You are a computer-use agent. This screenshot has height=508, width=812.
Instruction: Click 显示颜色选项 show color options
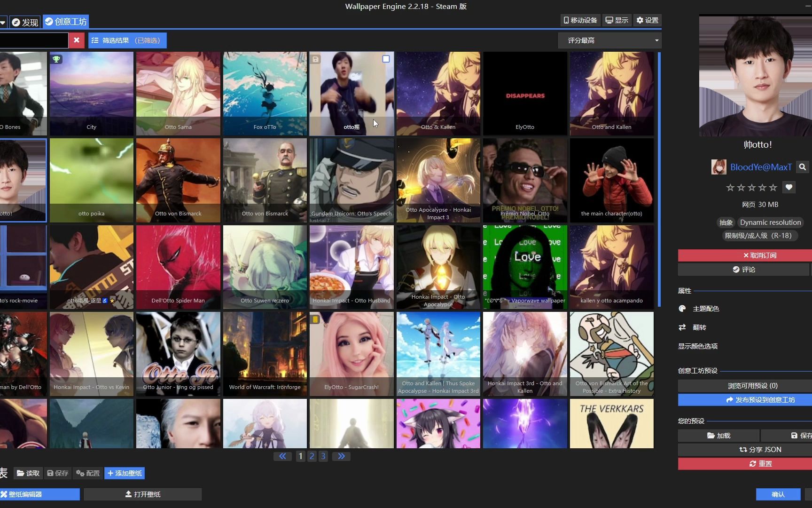[x=698, y=346]
